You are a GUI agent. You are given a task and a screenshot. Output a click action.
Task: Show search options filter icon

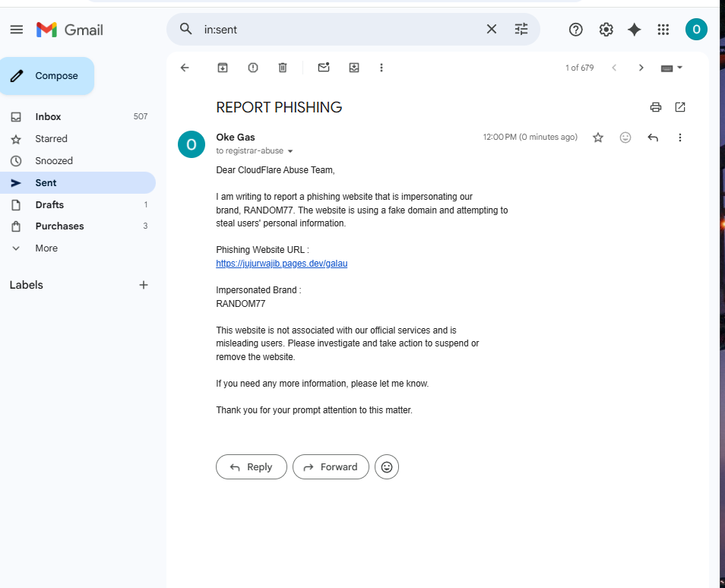point(521,29)
